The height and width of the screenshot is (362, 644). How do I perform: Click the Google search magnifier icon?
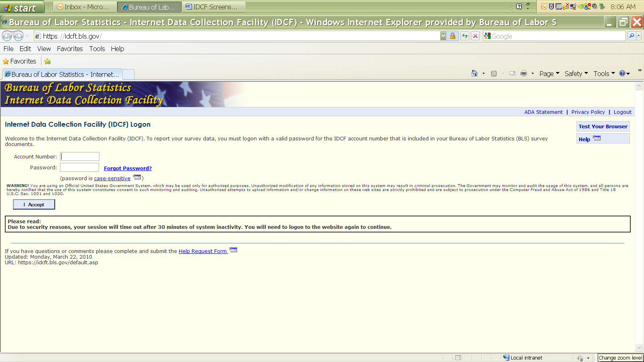coord(632,36)
